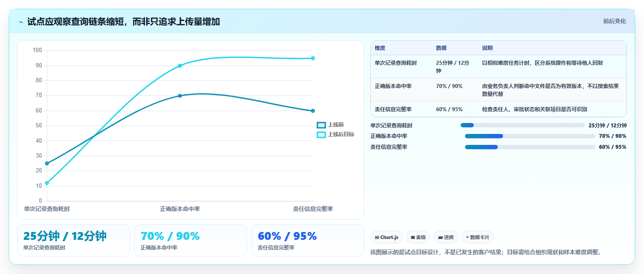The height and width of the screenshot is (274, 644).
Task: Click the y-axis value 50
Action: (x=39, y=126)
